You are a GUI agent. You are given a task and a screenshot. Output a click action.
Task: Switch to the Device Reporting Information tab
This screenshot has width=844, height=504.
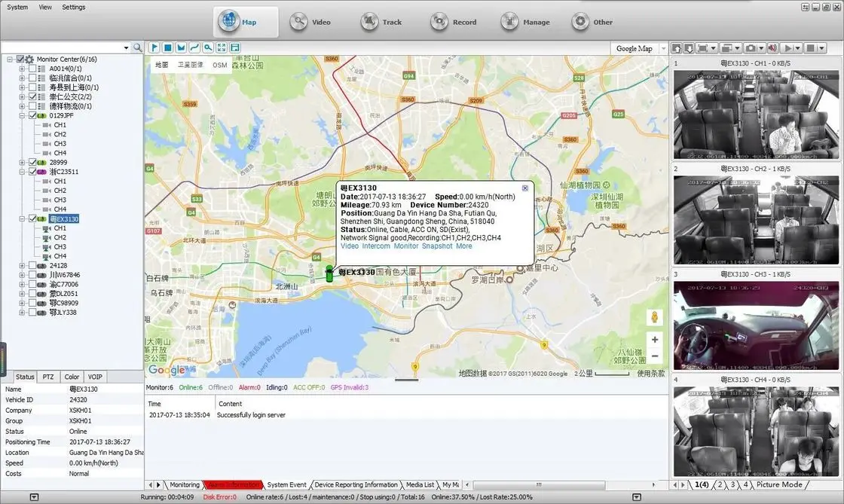tap(356, 484)
